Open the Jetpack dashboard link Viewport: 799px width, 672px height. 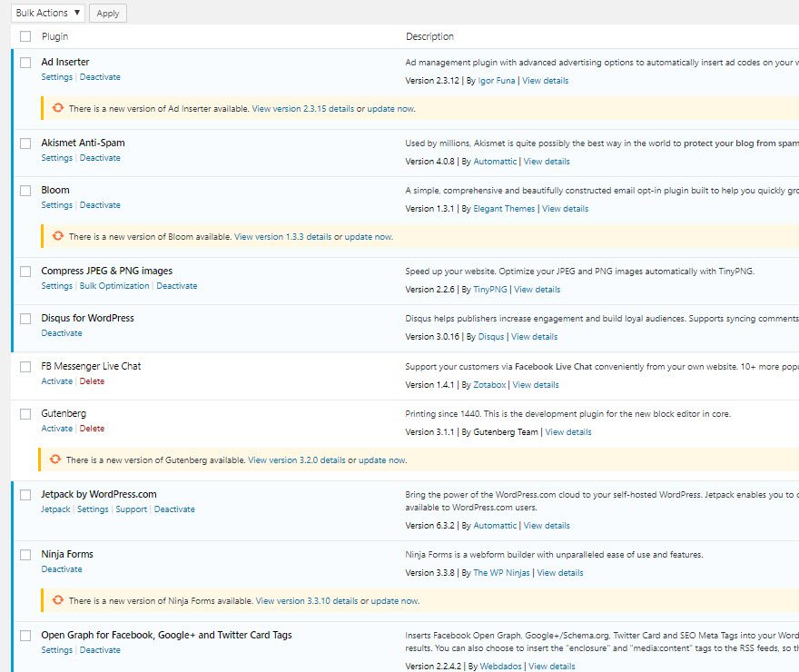(55, 509)
